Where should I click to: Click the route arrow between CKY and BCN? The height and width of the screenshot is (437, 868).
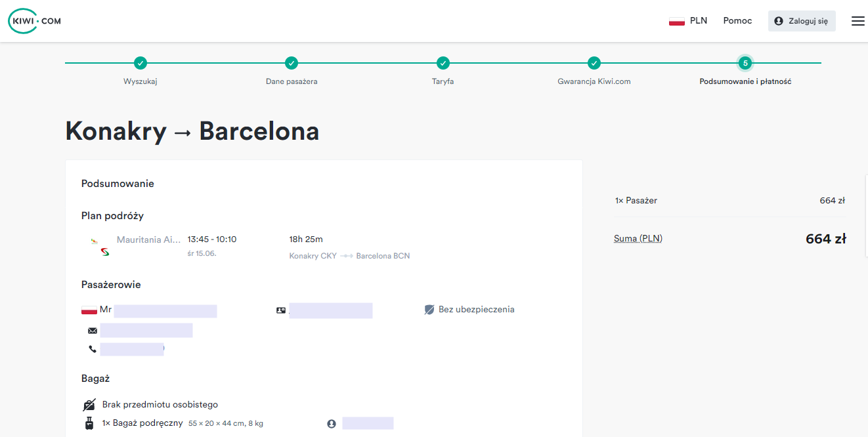(x=347, y=256)
